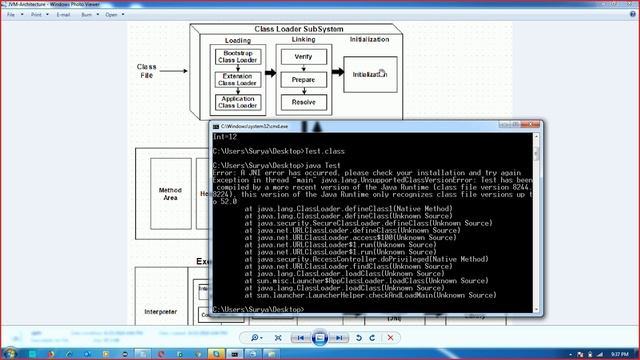
Task: Click the 'Error: A JNI error' line
Action: [x=367, y=173]
